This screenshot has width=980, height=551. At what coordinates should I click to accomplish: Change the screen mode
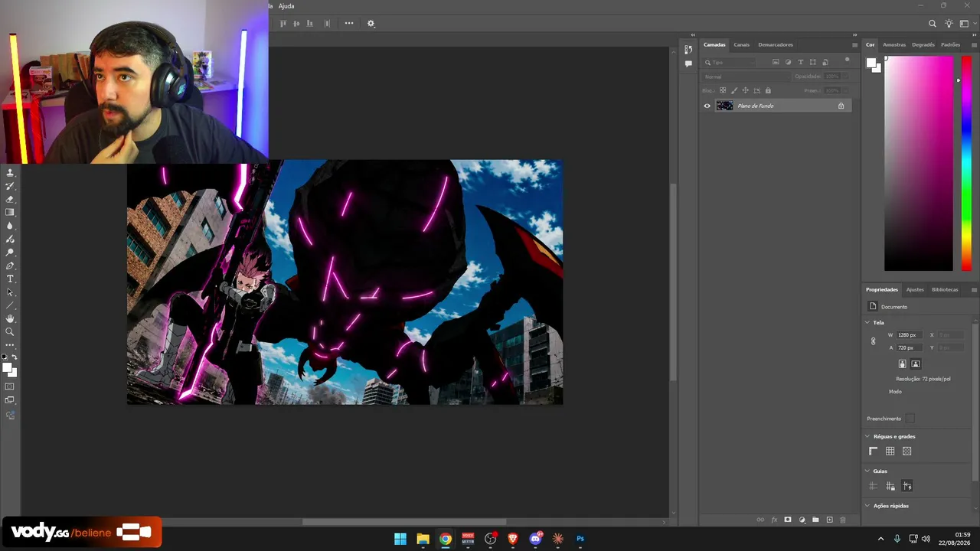(10, 400)
